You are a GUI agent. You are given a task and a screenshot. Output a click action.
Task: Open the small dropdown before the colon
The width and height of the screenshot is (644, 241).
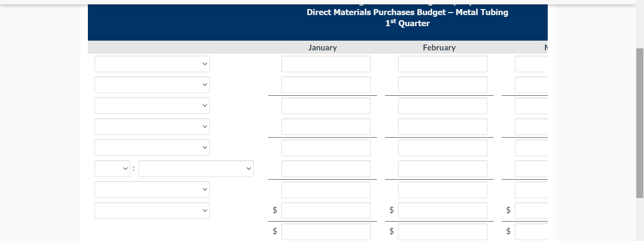tap(112, 168)
